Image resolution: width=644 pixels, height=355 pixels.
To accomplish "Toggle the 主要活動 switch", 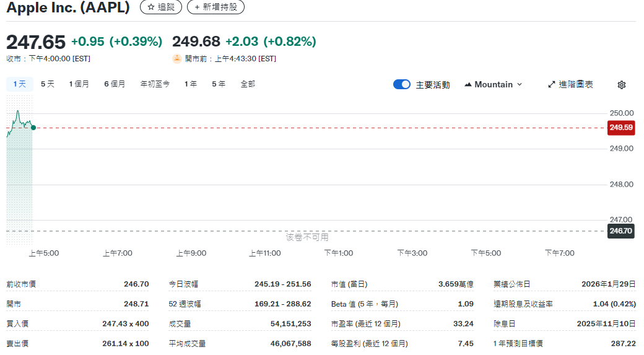I will tap(402, 84).
